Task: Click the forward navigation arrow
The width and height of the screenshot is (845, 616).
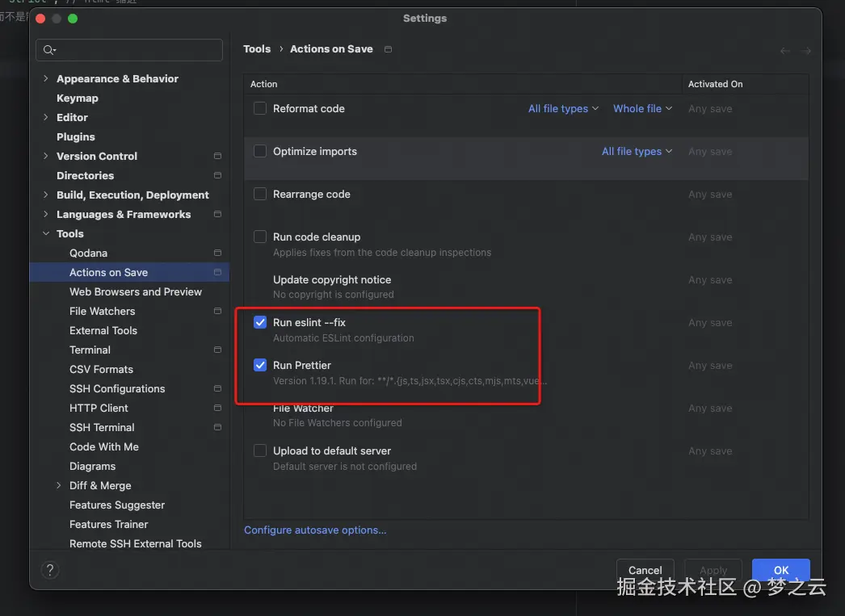Action: click(x=806, y=51)
